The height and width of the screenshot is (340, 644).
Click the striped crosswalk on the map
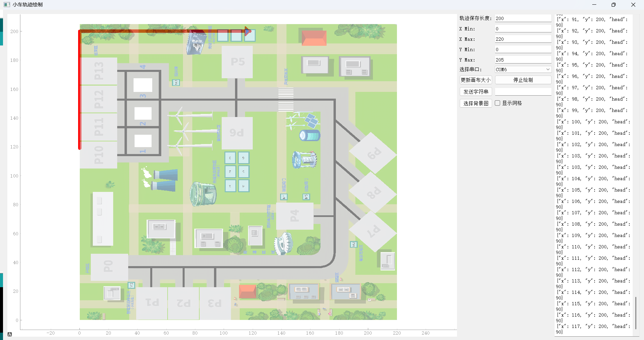point(286,99)
